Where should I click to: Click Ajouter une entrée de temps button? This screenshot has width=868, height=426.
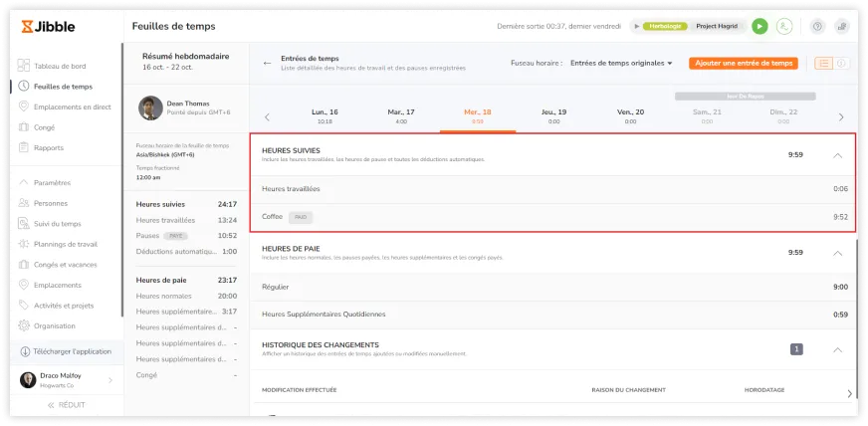[744, 63]
